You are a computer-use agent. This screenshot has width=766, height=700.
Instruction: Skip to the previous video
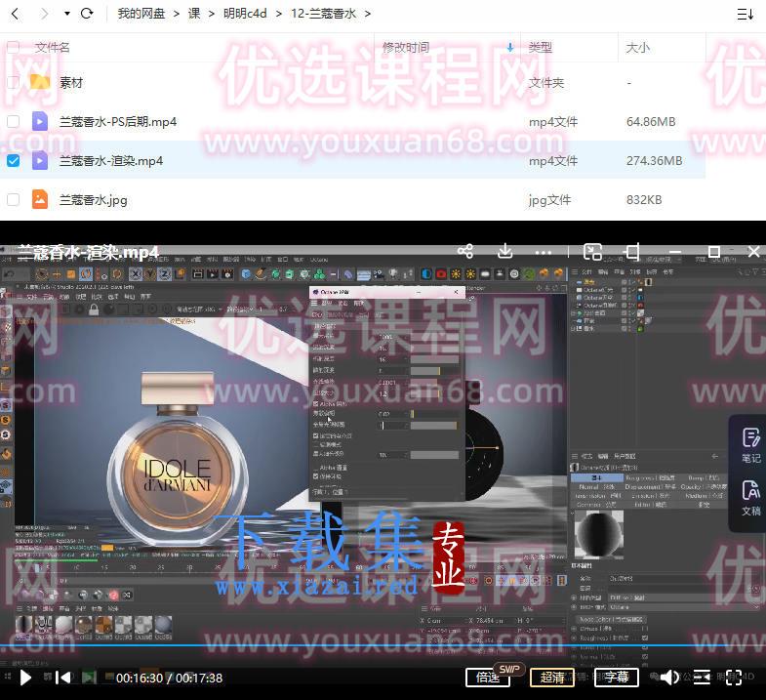(x=63, y=678)
